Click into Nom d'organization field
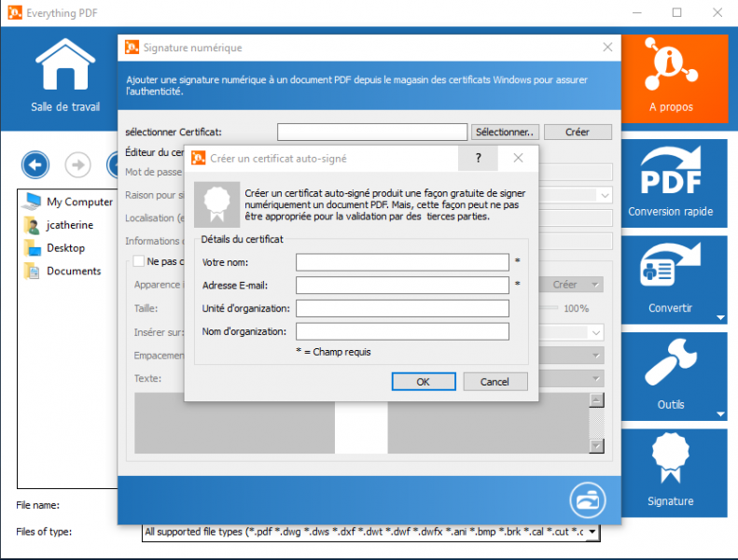This screenshot has height=560, width=738. point(402,331)
